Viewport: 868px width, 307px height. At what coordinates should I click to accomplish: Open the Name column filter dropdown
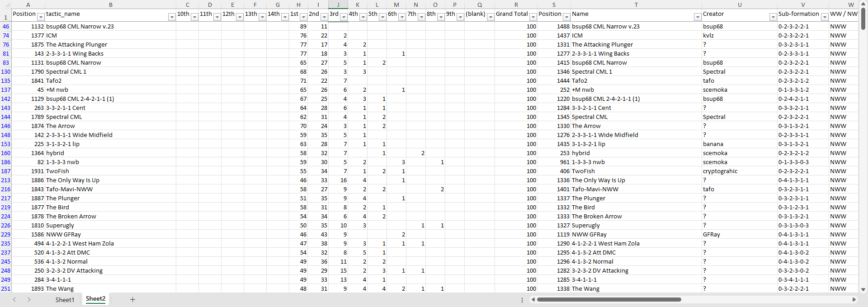(x=698, y=17)
